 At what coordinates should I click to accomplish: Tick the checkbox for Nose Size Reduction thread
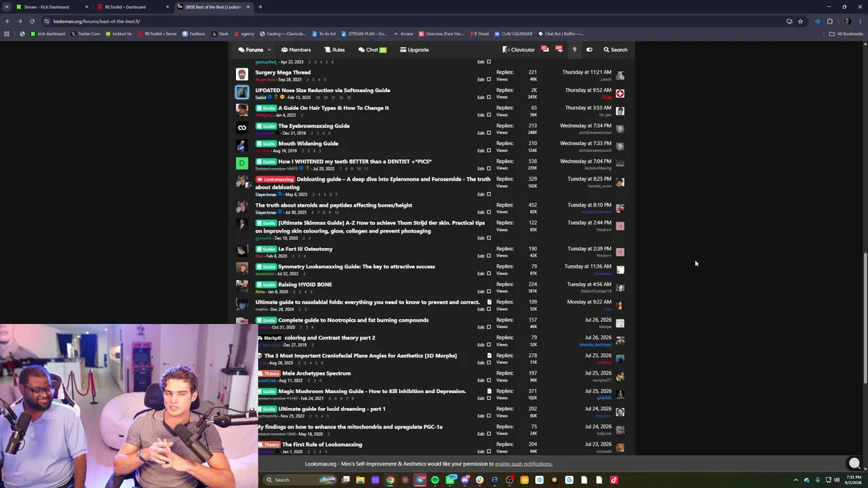click(x=489, y=97)
